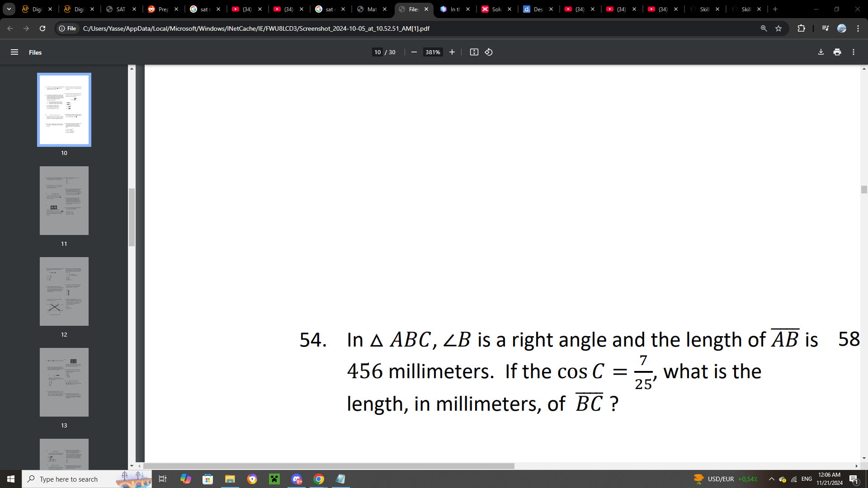This screenshot has width=868, height=488.
Task: Open the browser zoom magnifier icon
Action: pyautogui.click(x=764, y=28)
